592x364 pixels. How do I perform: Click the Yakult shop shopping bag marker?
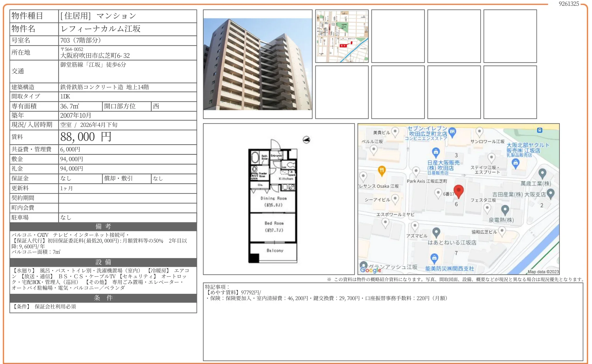(x=515, y=163)
